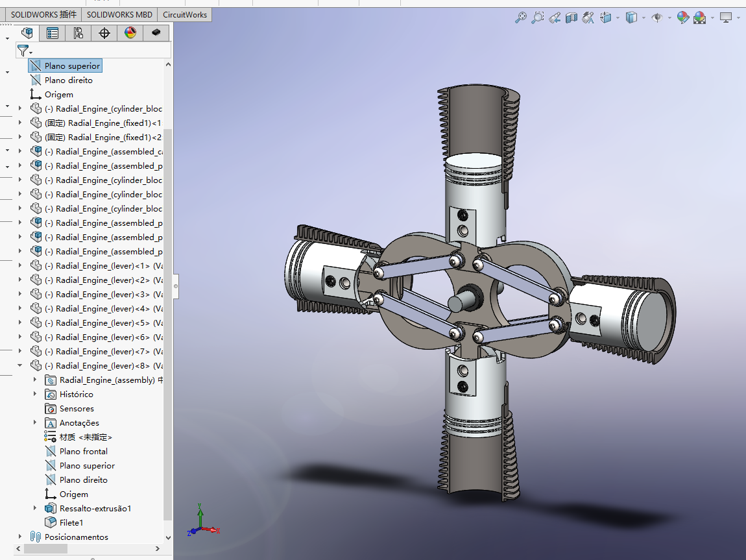Open the Display Style dropdown arrow
The width and height of the screenshot is (746, 560).
[x=644, y=18]
